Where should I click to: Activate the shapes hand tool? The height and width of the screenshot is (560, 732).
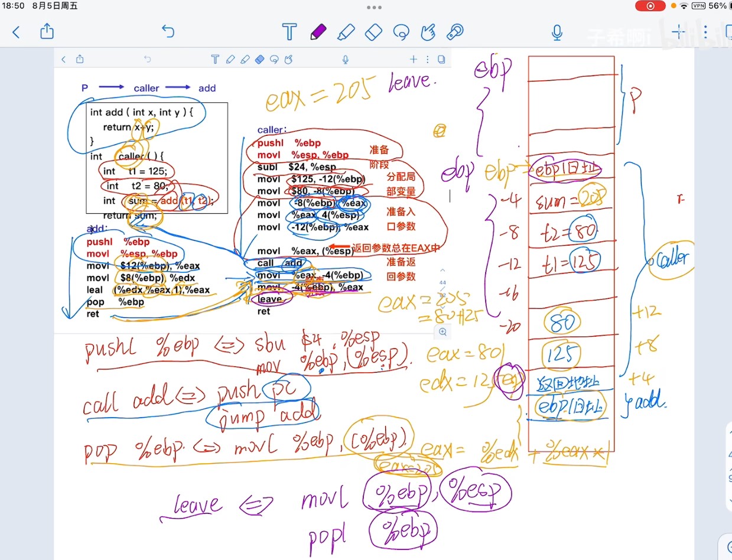tap(428, 32)
